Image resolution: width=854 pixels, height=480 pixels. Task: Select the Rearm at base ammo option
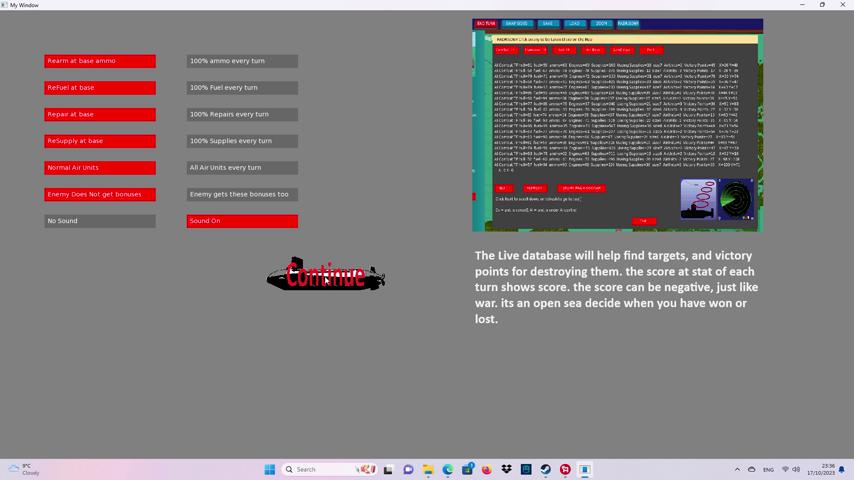(x=100, y=61)
